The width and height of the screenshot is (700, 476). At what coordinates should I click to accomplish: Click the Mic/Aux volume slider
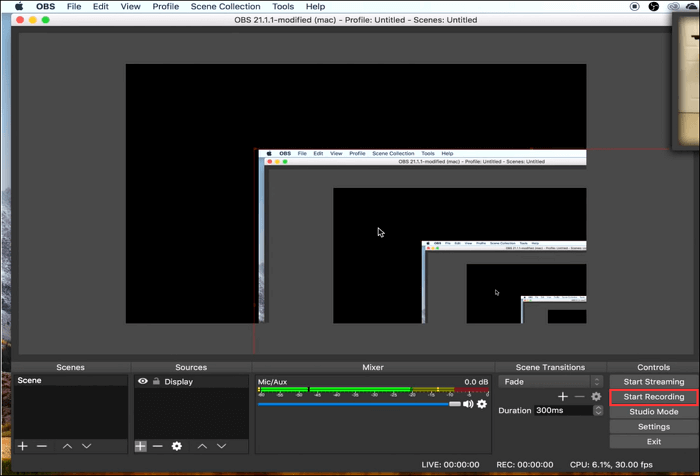click(355, 404)
